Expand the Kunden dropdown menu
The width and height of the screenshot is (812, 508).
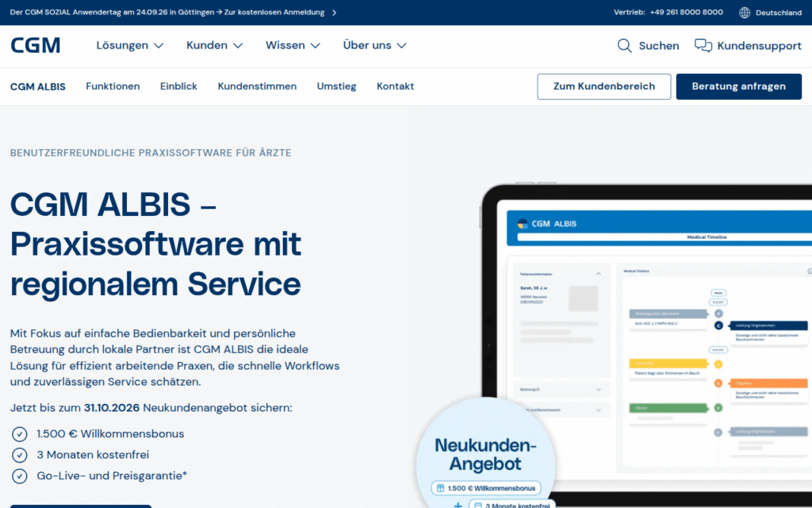214,45
